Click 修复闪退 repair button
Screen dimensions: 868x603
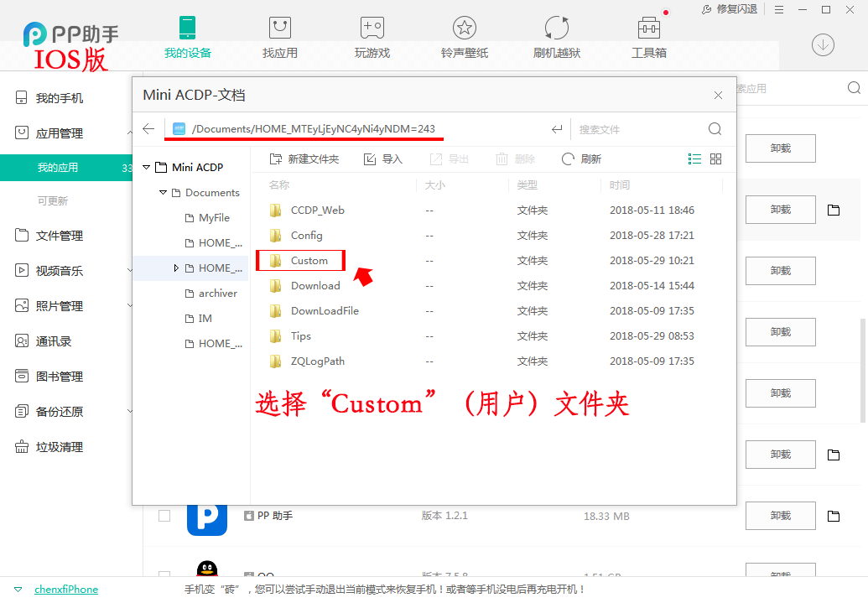click(729, 9)
